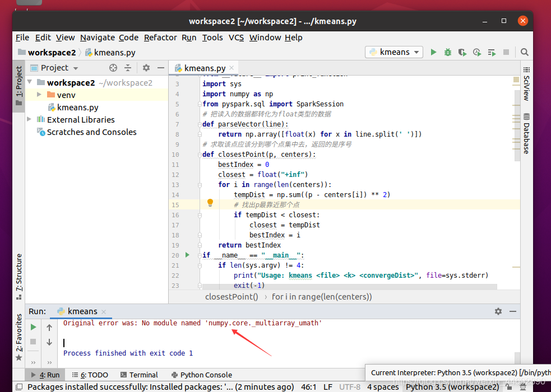
Task: Click Python 3.5 (workspace2) interpreter in status bar
Action: [x=452, y=387]
